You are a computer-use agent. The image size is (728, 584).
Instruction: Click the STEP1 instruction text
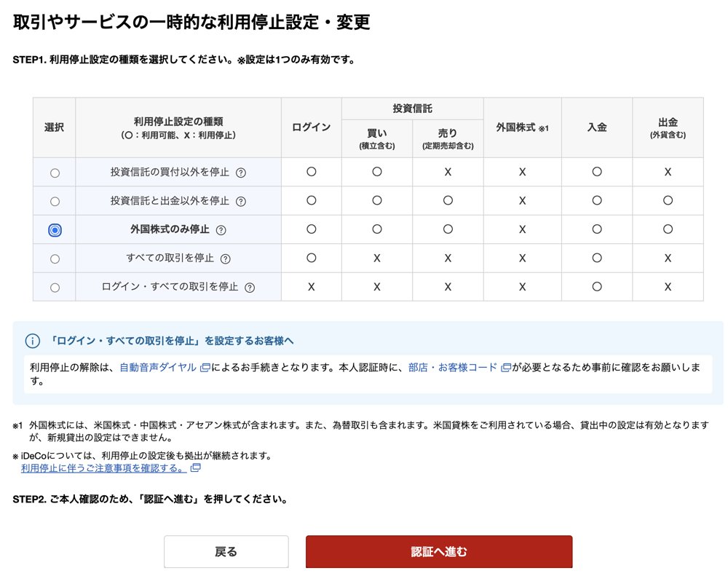184,60
